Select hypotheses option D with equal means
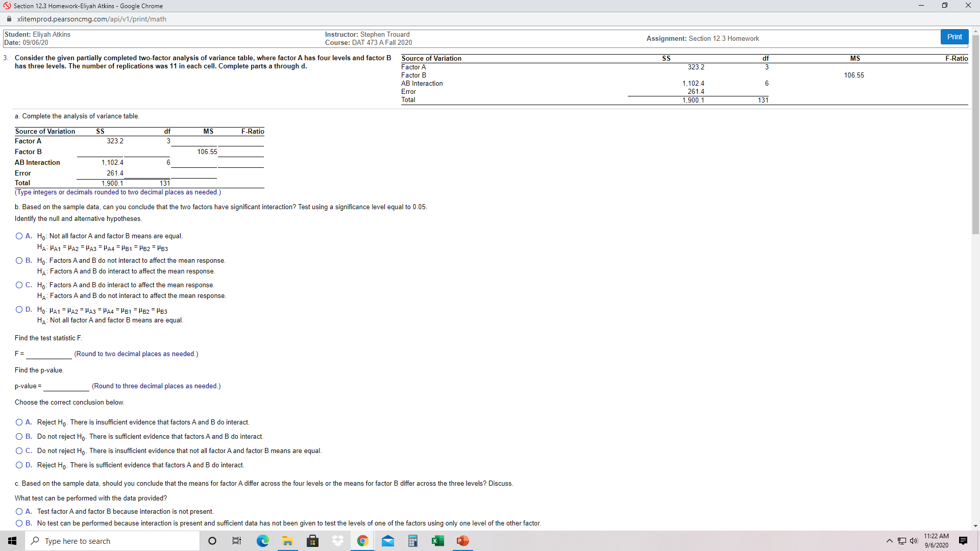 click(x=19, y=310)
